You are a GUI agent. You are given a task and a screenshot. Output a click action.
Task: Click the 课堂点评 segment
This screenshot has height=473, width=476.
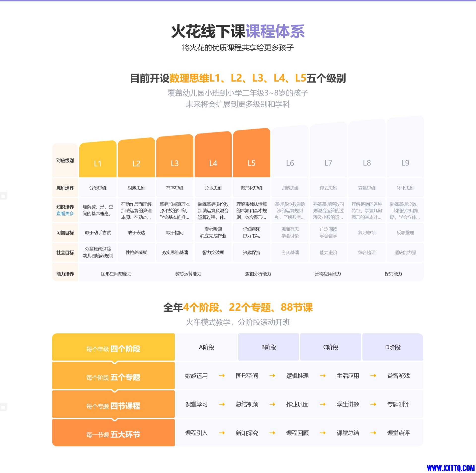(398, 433)
